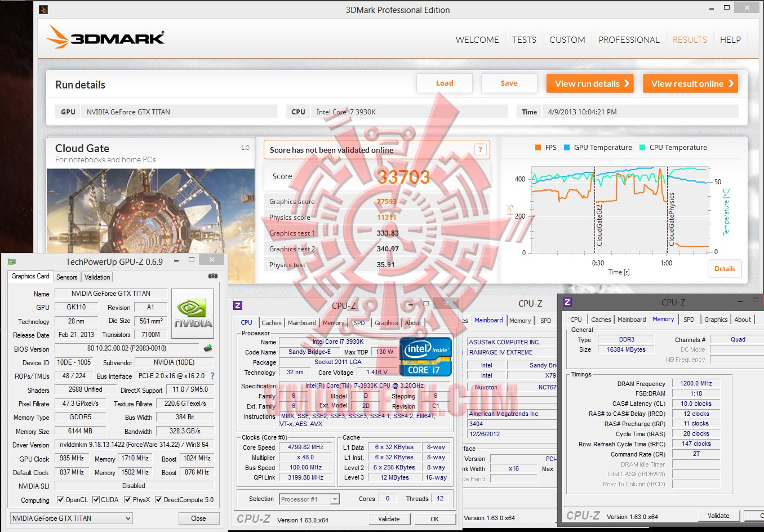Click the ASUSTeK COMPUTER INC. manufacturer field
Image resolution: width=764 pixels, height=532 pixels.
pyautogui.click(x=512, y=342)
